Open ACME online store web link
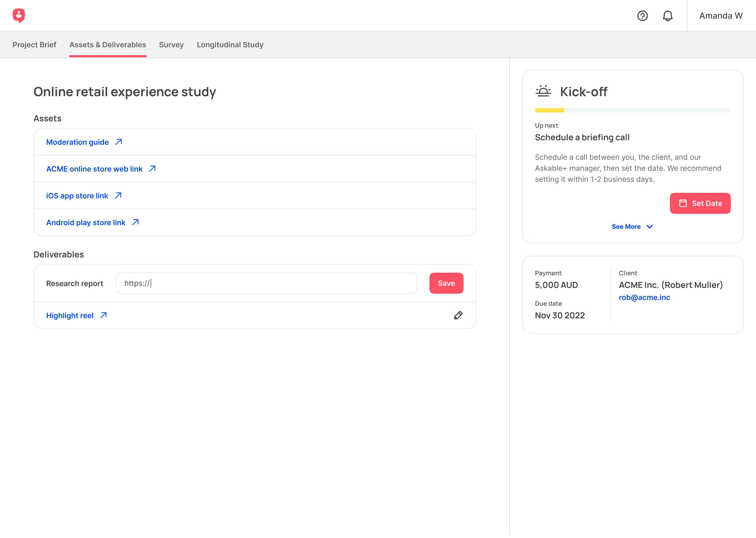 tap(94, 169)
